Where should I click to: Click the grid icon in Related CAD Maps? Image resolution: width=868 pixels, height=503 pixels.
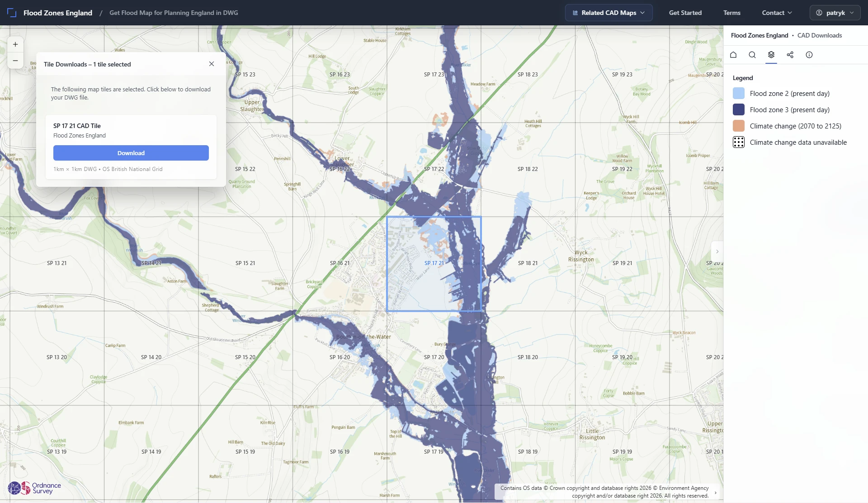575,13
